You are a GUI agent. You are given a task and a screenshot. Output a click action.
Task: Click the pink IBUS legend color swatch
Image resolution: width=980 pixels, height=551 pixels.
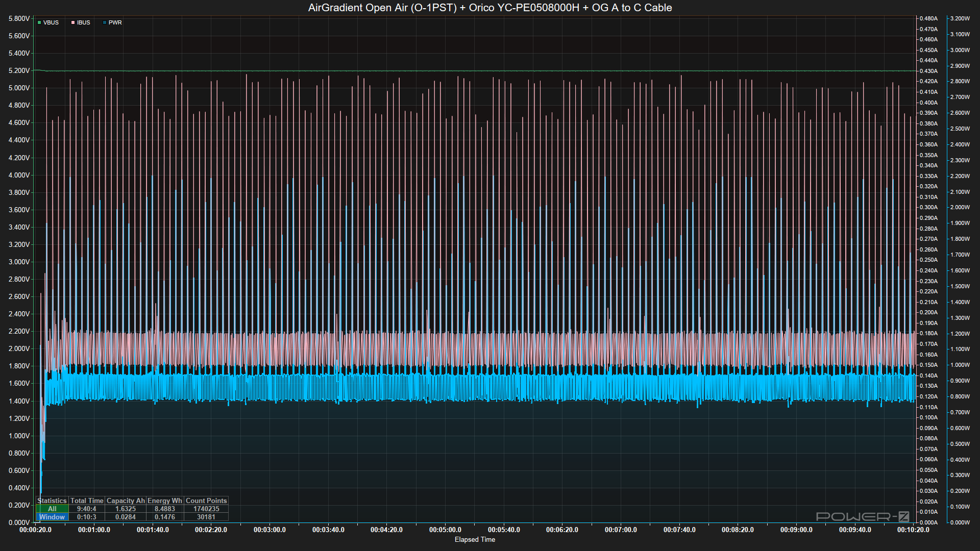[x=73, y=22]
